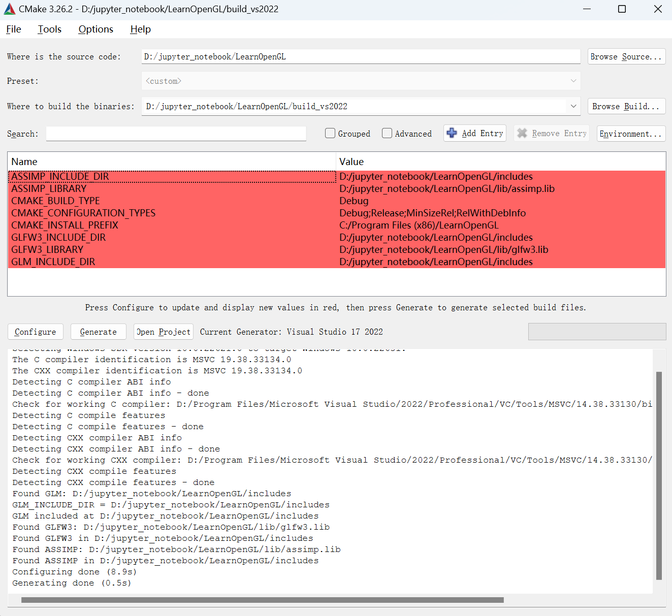Click the output log vertical scrollbar
The width and height of the screenshot is (672, 616).
pyautogui.click(x=659, y=475)
